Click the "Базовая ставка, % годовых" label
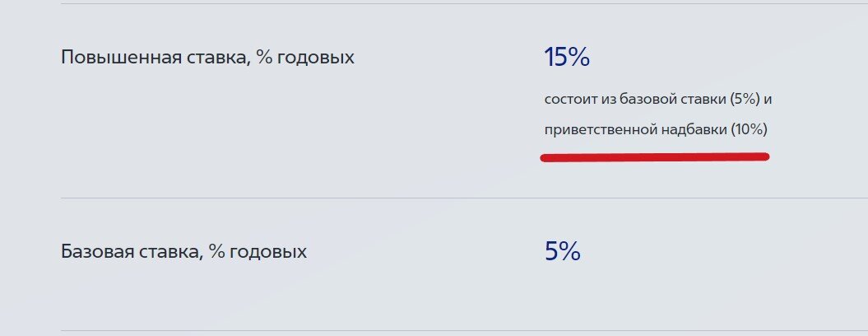Image resolution: width=868 pixels, height=336 pixels. pos(183,252)
